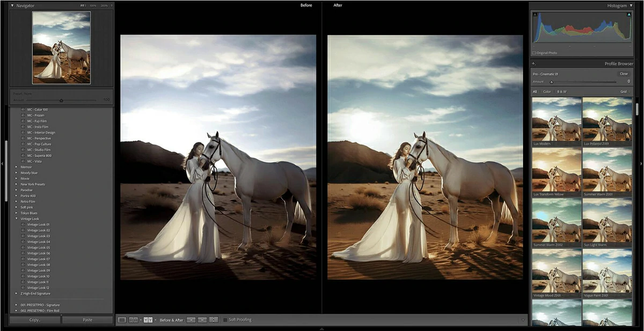Select the Vintage Look 09 preset
This screenshot has width=644, height=331.
39,270
